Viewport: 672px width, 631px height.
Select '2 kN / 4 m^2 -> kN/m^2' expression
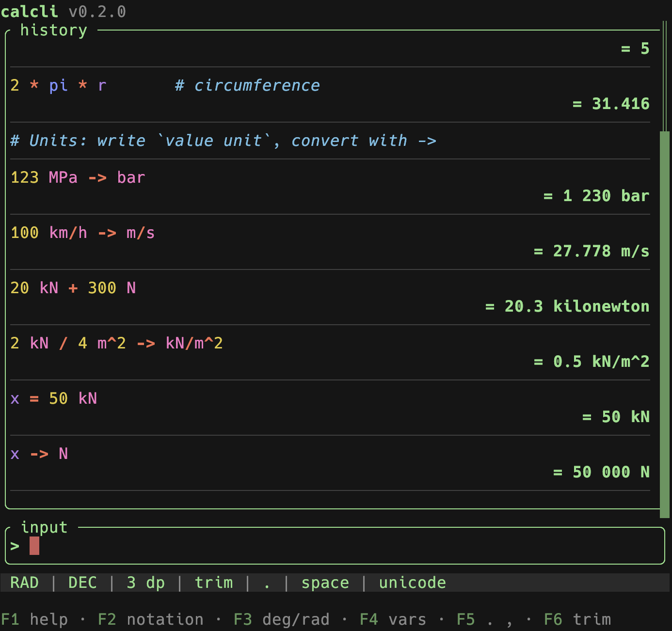(117, 343)
